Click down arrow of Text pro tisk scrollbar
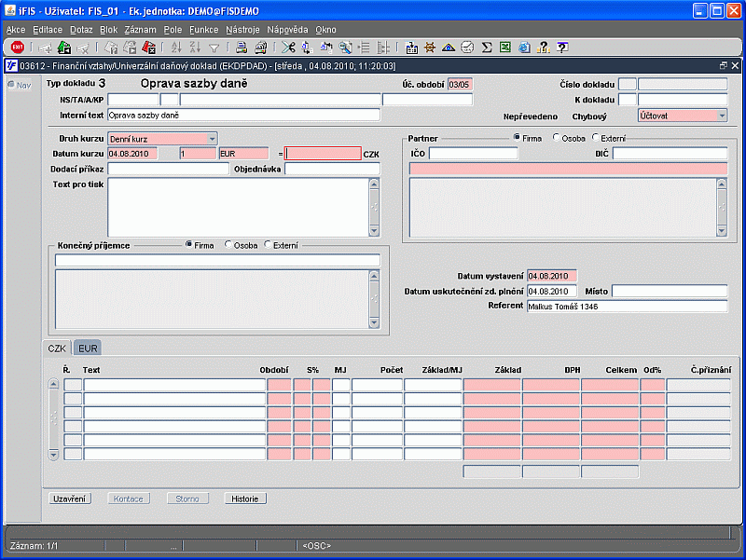Image resolution: width=746 pixels, height=560 pixels. click(x=374, y=231)
